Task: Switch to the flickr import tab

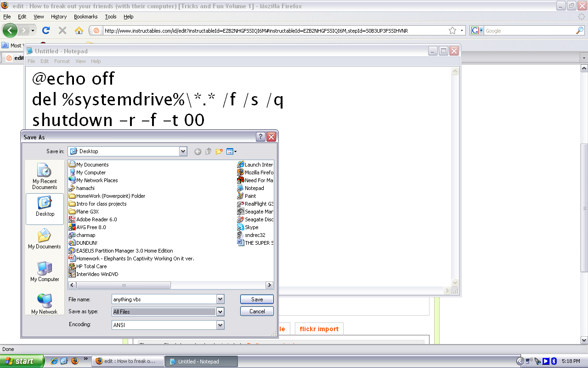Action: coord(319,329)
